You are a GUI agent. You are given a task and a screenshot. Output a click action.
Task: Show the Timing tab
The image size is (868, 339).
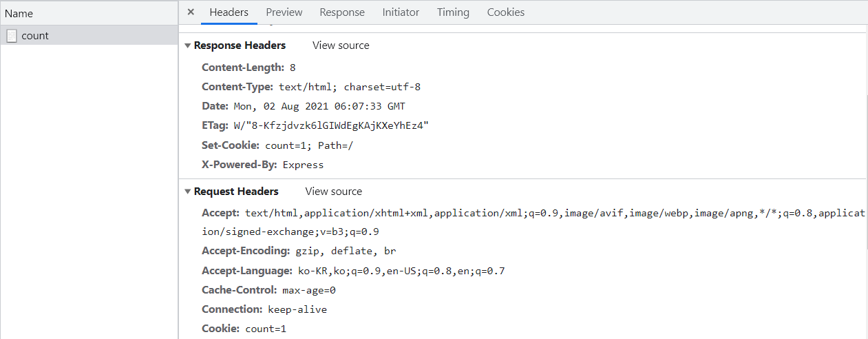(453, 12)
